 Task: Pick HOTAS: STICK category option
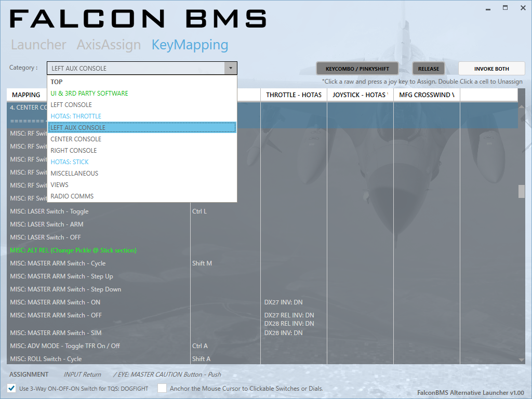142,162
